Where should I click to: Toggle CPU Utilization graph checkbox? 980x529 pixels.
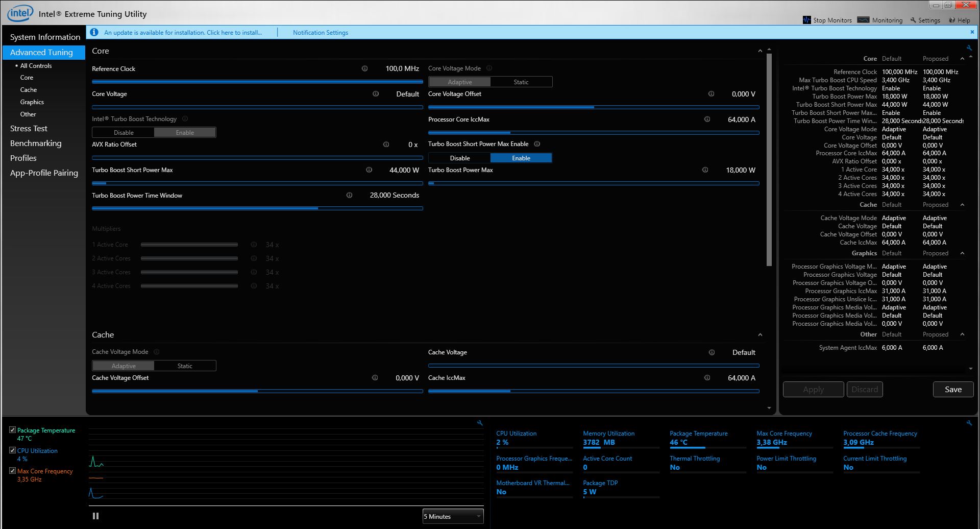click(12, 450)
